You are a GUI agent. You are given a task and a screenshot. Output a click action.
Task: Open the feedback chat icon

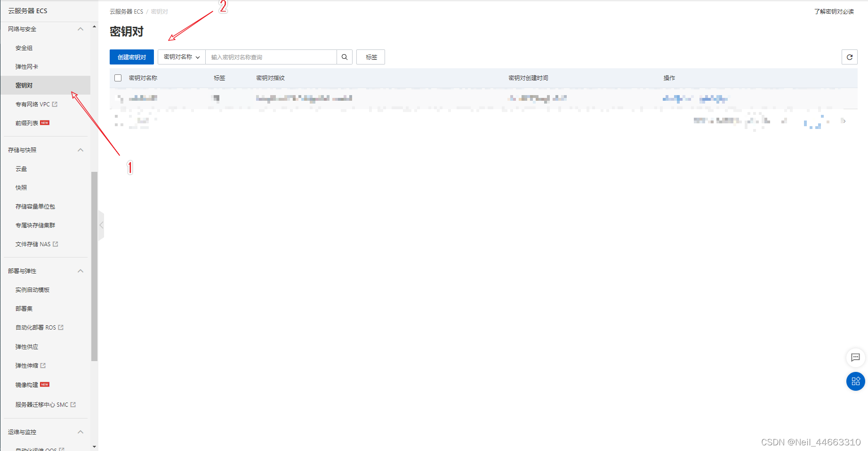coord(855,357)
